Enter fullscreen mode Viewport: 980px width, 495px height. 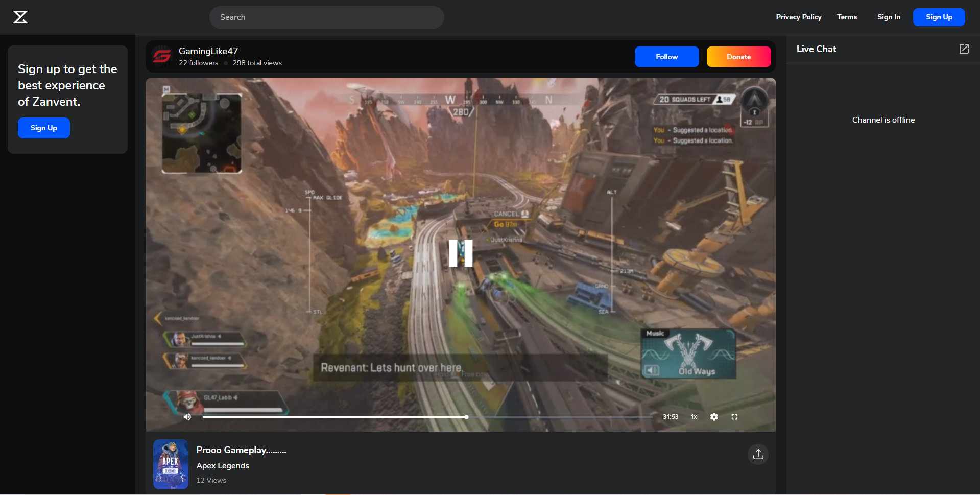pos(734,417)
